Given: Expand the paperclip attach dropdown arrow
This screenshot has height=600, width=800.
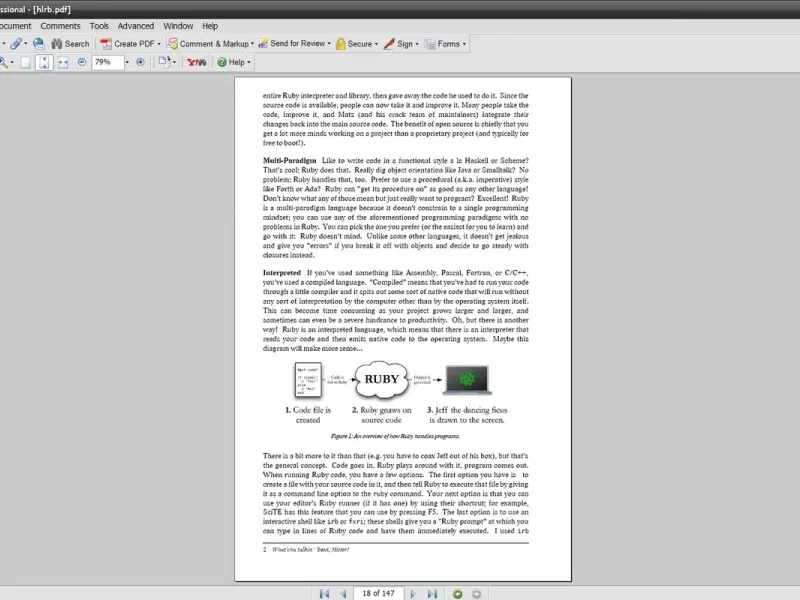Looking at the screenshot, I should point(26,44).
